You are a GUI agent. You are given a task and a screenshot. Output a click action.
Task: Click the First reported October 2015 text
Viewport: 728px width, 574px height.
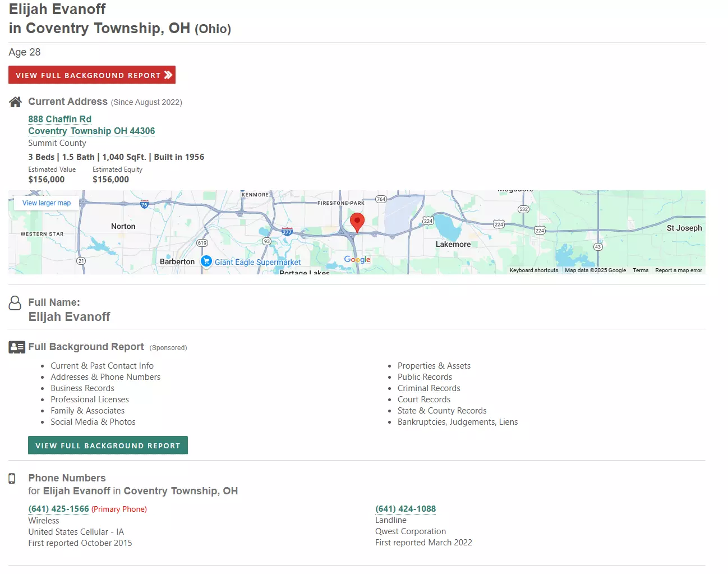(80, 543)
